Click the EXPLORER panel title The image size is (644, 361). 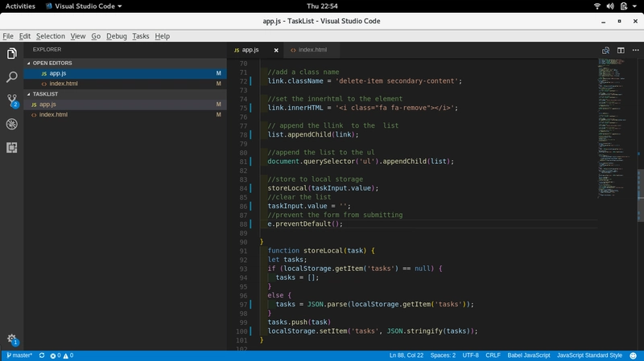(47, 50)
